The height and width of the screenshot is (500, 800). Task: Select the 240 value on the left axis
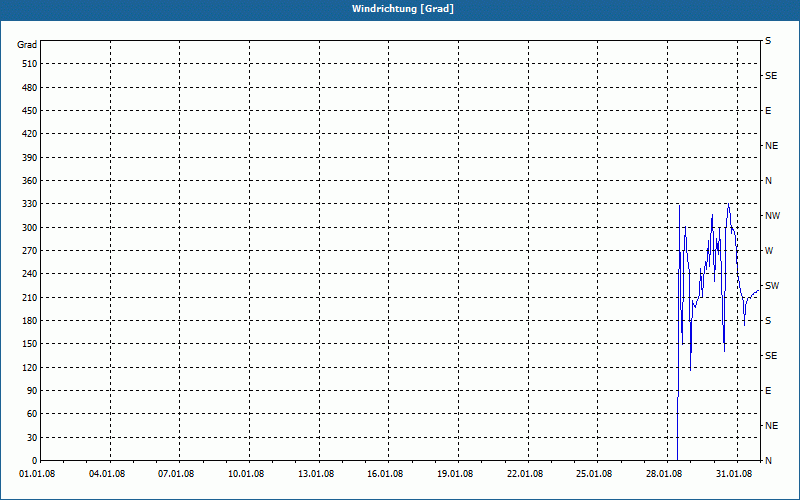pyautogui.click(x=30, y=274)
